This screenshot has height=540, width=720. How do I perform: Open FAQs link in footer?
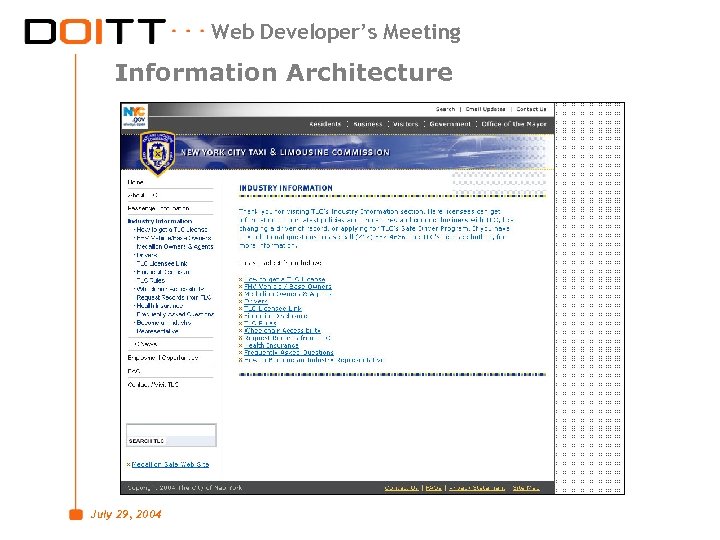433,488
